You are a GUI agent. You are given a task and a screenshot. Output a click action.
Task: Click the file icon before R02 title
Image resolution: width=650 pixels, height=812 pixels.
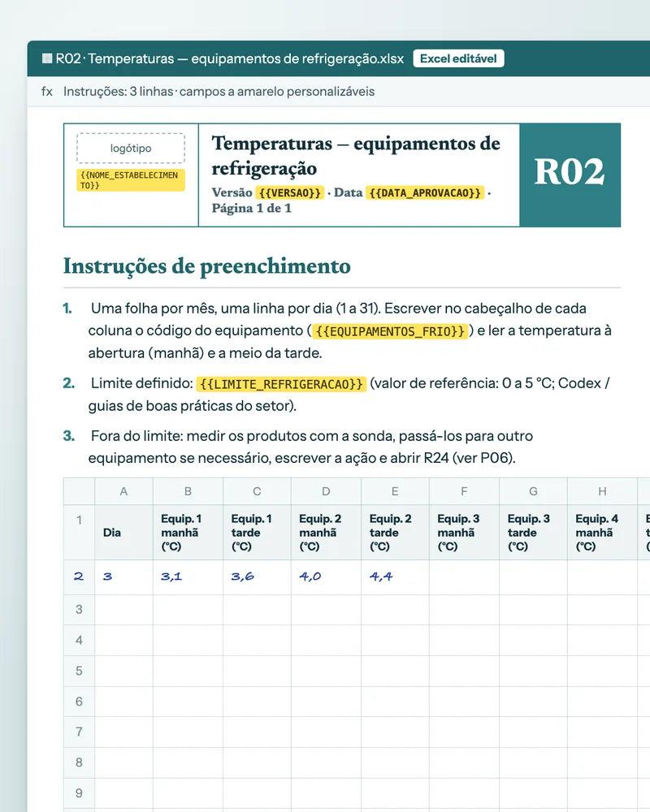[47, 58]
